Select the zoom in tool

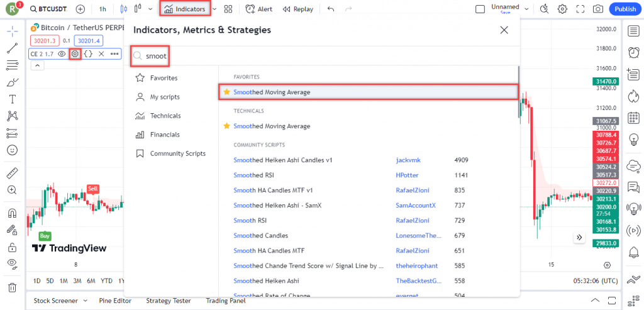[13, 190]
